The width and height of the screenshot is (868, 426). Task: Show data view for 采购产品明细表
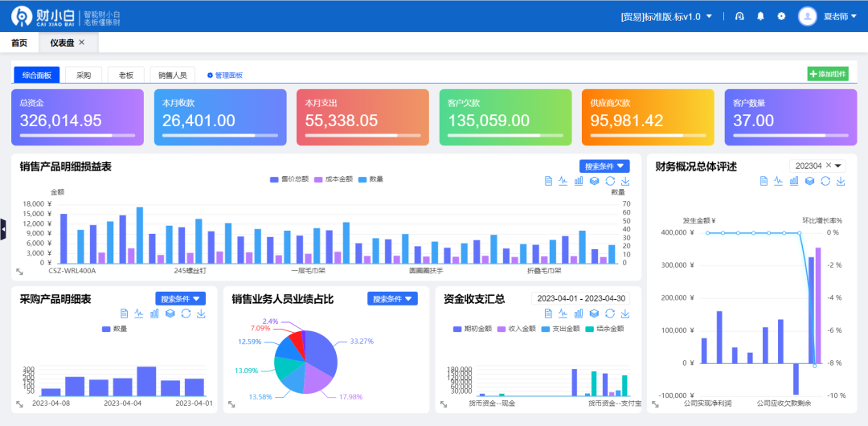pyautogui.click(x=124, y=313)
